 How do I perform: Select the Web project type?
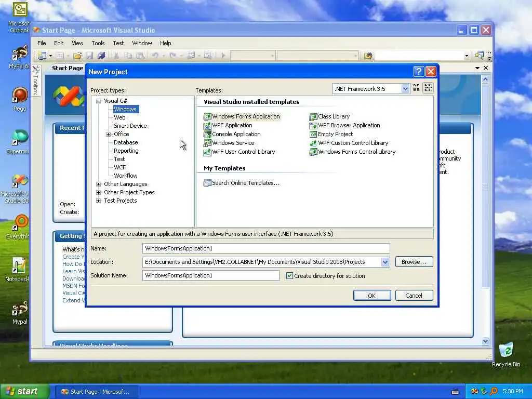click(119, 117)
